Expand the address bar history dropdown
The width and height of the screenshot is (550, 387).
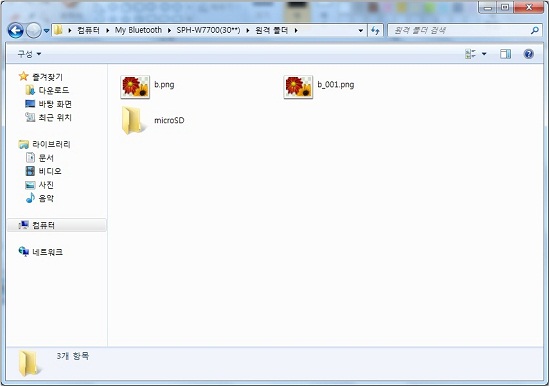click(x=360, y=31)
